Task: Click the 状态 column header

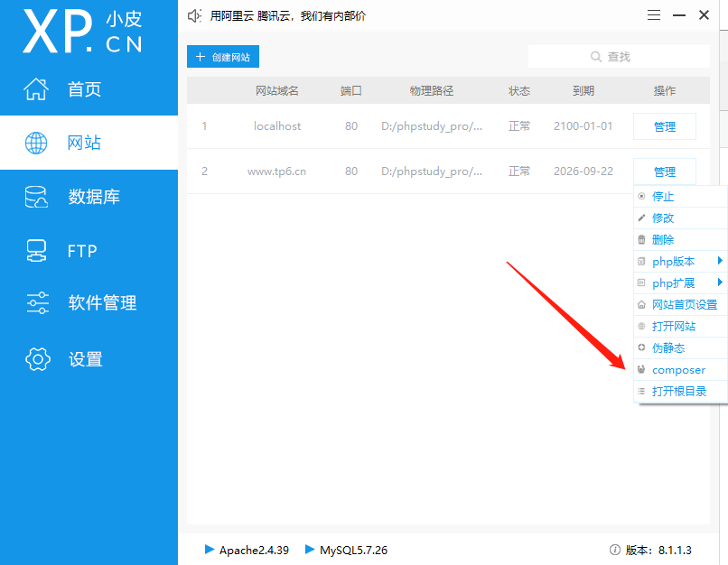Action: (x=519, y=90)
